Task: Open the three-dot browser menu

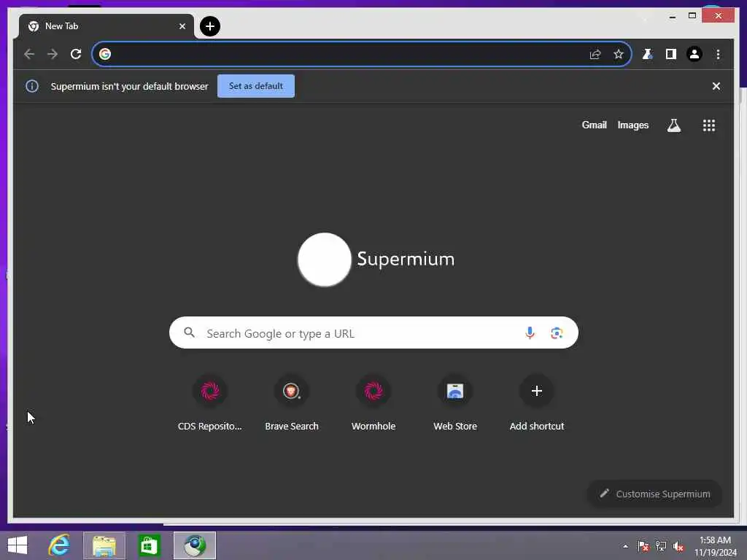Action: tap(718, 54)
